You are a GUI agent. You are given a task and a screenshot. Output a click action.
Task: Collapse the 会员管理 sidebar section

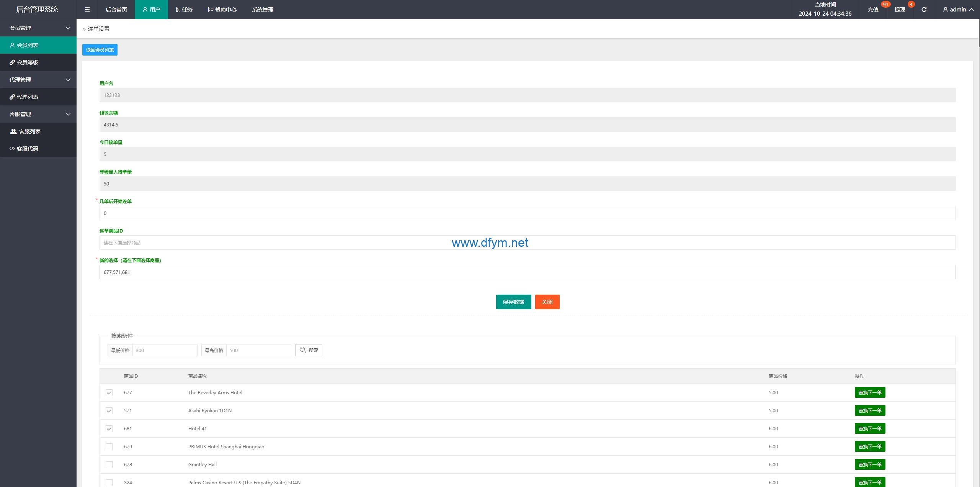(38, 28)
